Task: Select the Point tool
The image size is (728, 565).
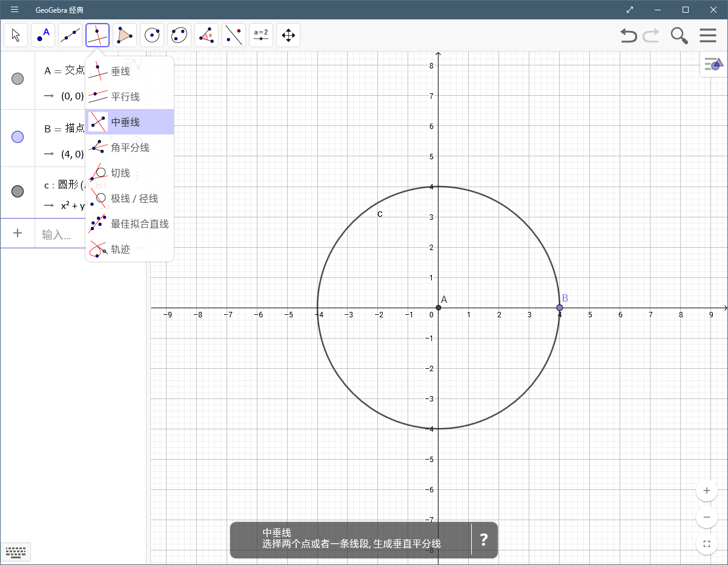Action: point(43,35)
